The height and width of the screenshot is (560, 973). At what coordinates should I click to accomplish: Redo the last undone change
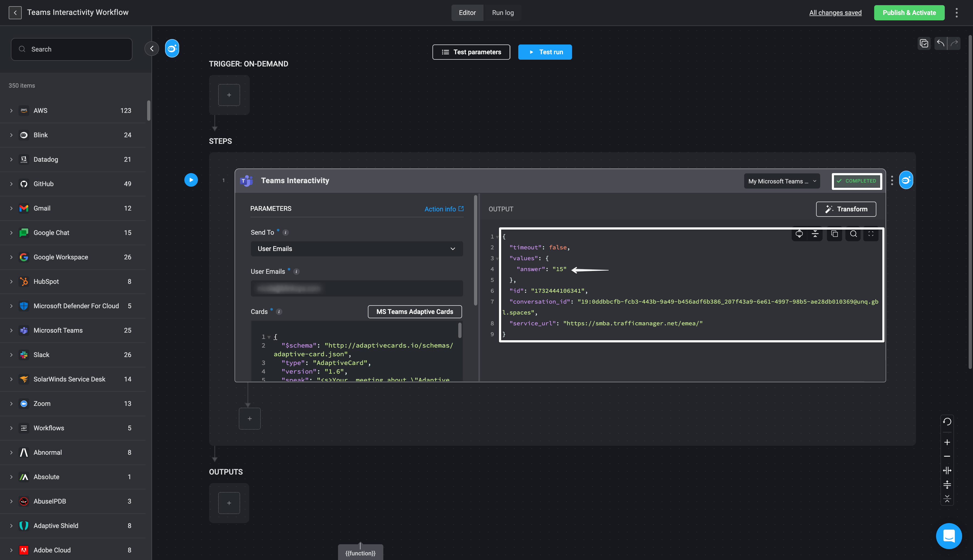tap(954, 43)
